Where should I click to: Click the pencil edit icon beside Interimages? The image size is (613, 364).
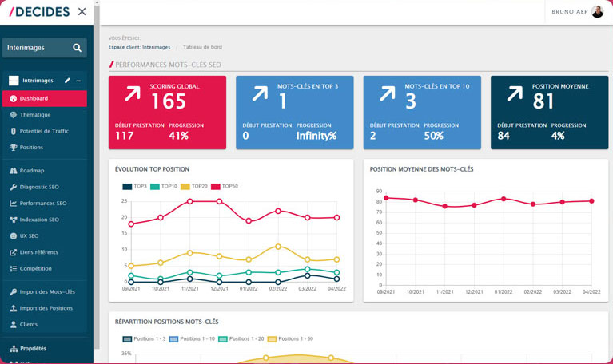[x=68, y=81]
